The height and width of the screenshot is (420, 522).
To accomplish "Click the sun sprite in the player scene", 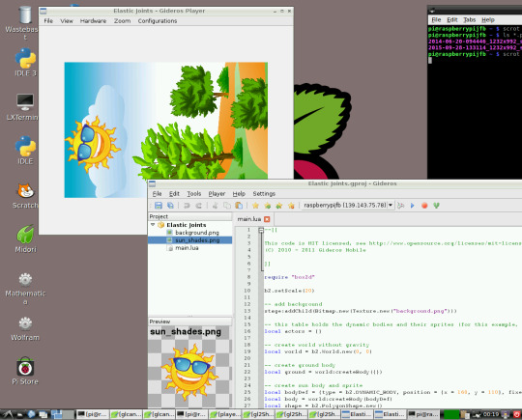I will (92, 143).
